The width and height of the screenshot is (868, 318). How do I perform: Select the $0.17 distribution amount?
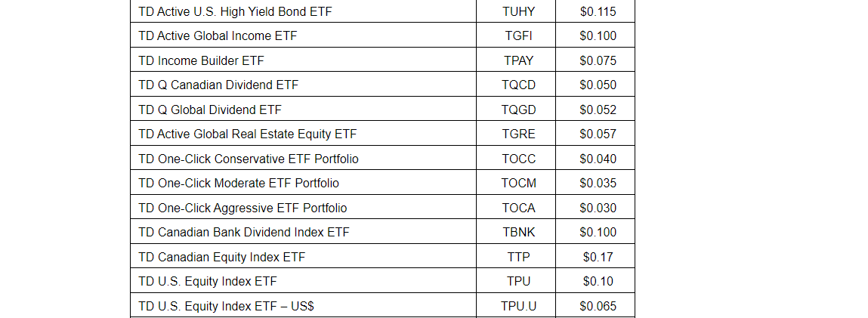pos(598,257)
